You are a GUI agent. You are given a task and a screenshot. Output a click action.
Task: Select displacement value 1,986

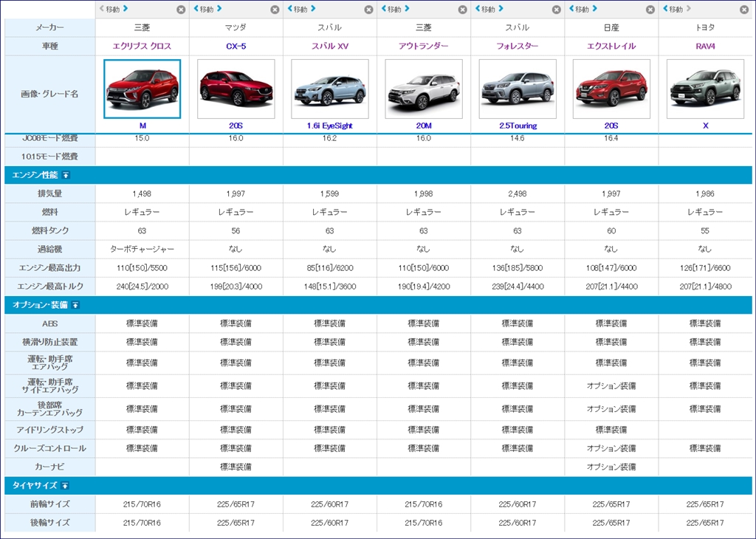click(x=705, y=193)
